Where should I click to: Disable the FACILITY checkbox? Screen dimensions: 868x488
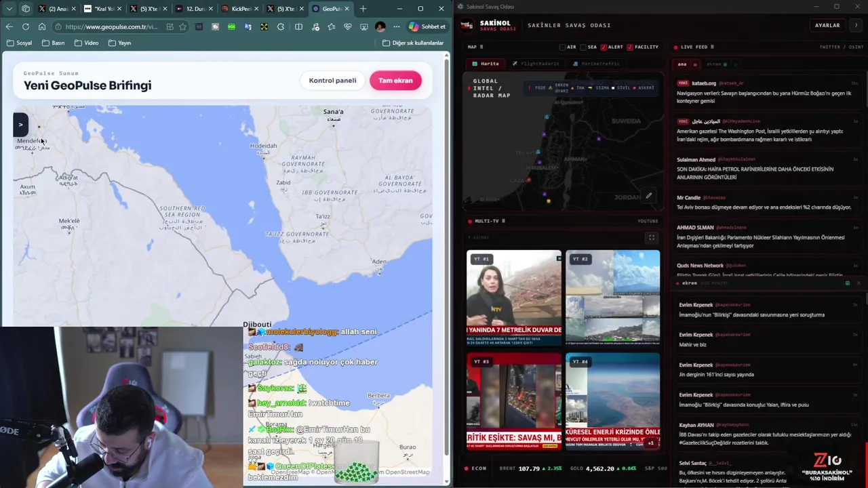pos(630,47)
